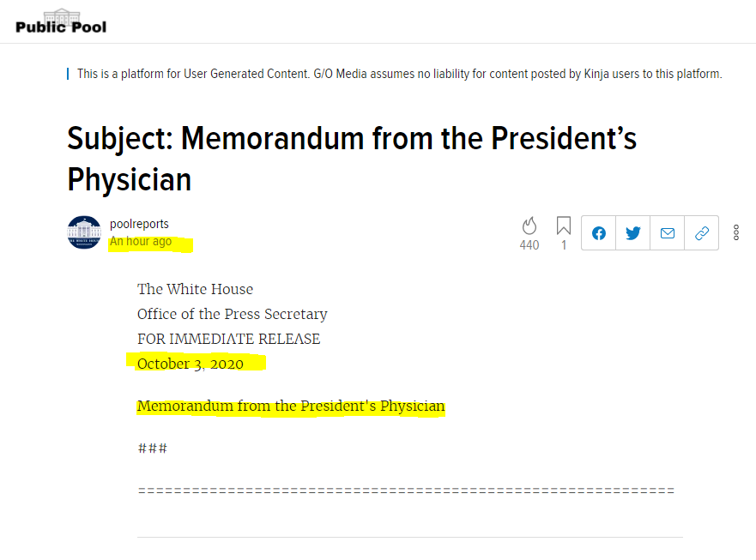Open the three-dot more options menu
756x560 pixels.
click(x=736, y=232)
